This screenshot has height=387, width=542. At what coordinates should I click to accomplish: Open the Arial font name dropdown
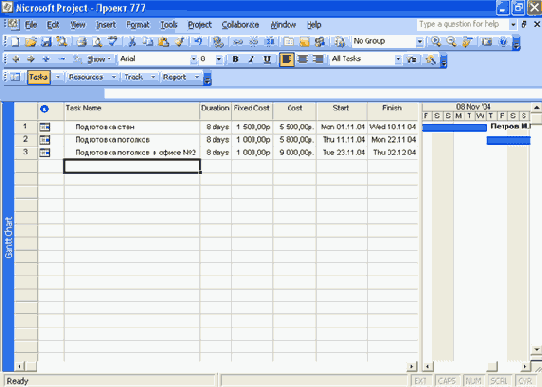pos(194,59)
